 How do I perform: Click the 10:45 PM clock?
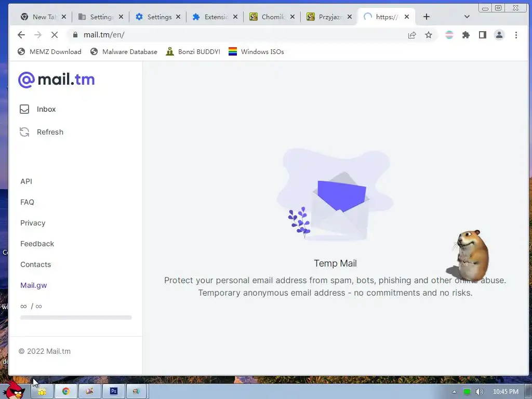point(506,392)
